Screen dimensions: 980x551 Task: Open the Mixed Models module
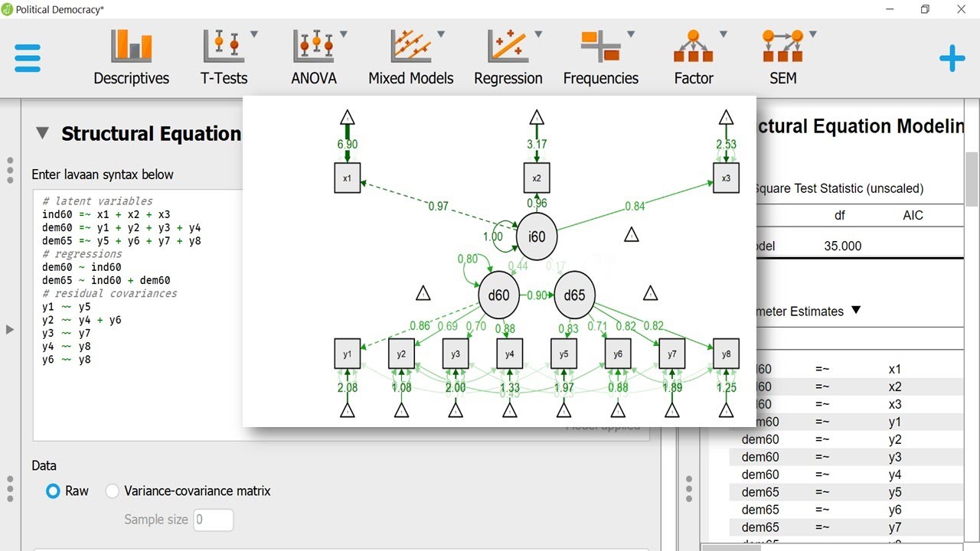(x=410, y=57)
